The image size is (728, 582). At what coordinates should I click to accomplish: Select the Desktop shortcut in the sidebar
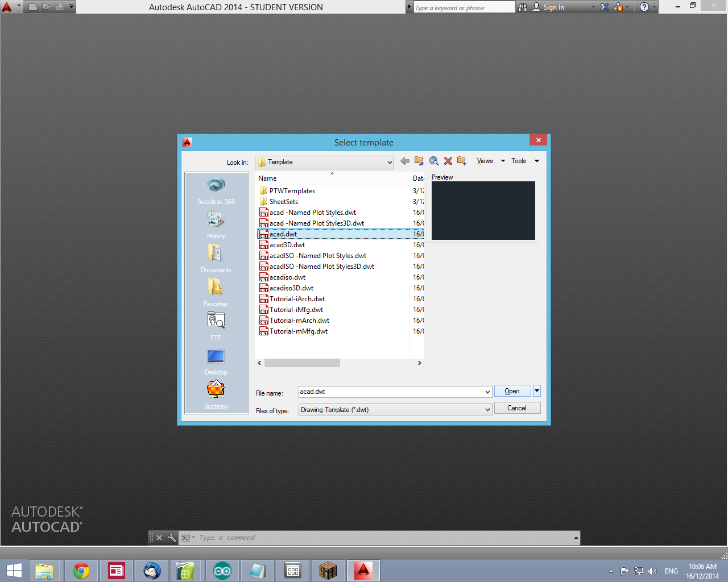216,356
